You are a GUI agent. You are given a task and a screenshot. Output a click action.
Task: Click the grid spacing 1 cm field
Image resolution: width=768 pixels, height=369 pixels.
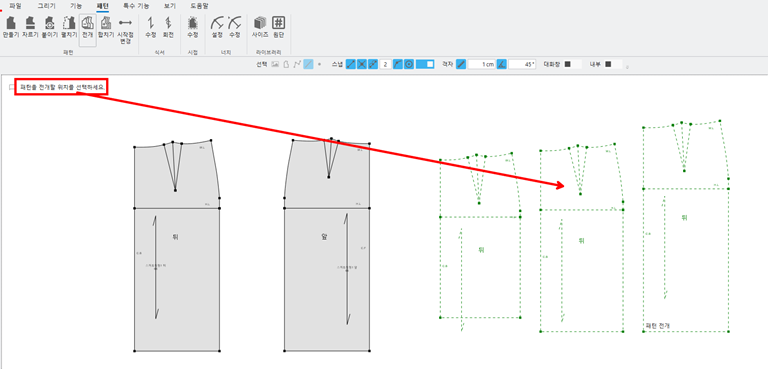click(481, 64)
